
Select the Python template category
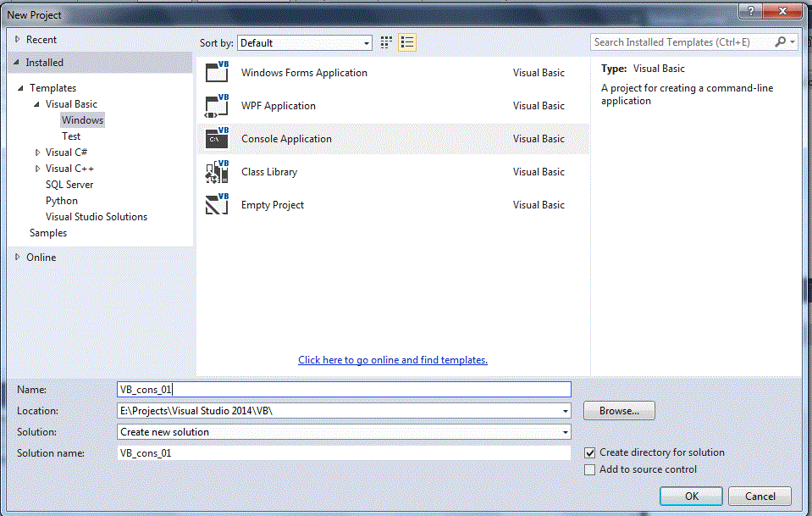coord(62,201)
